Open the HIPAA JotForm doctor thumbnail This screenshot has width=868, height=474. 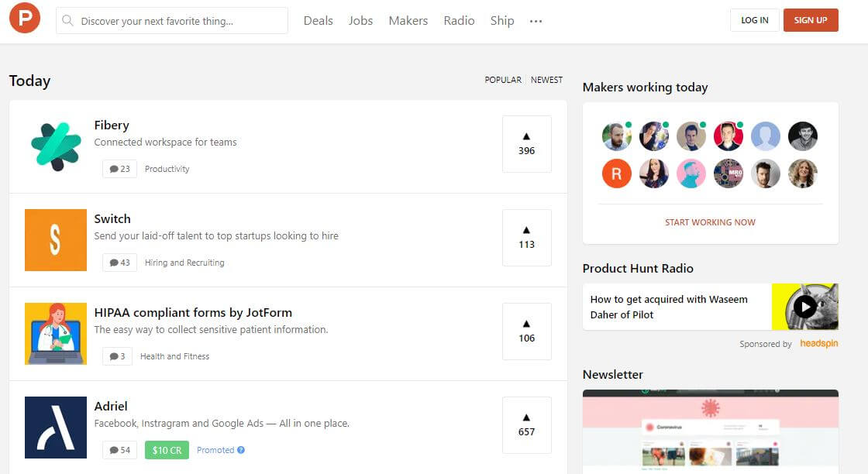[56, 334]
